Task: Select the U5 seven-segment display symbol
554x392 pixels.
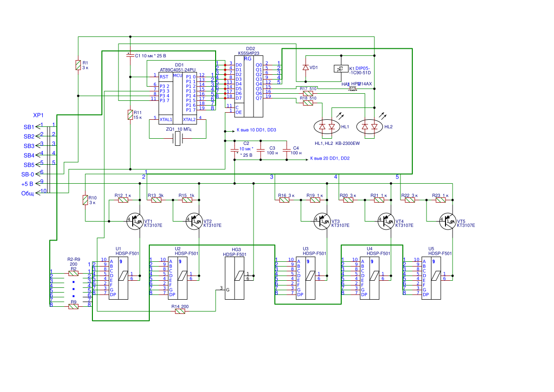Action: 431,278
